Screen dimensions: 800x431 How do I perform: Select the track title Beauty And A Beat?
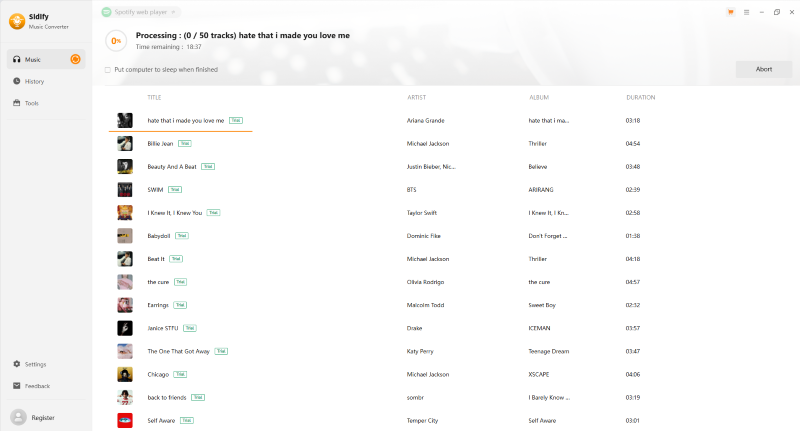[172, 167]
